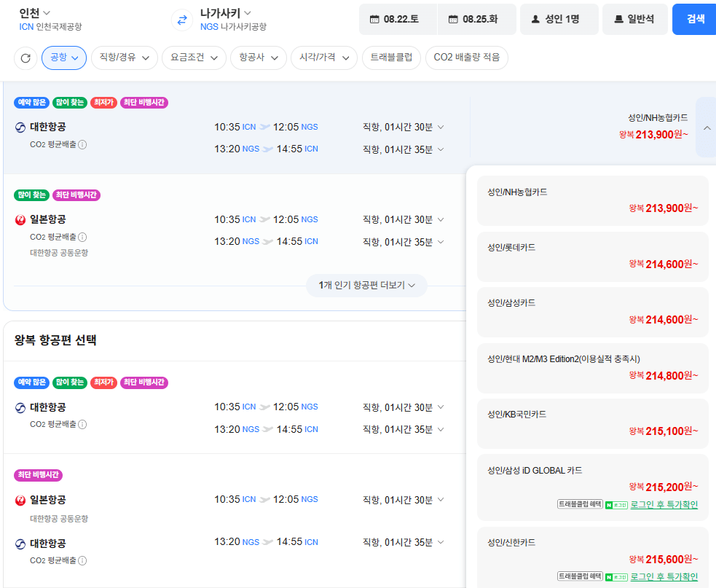Click Korean Air logo in top flight card
Screen dimensions: 716x588
20,127
